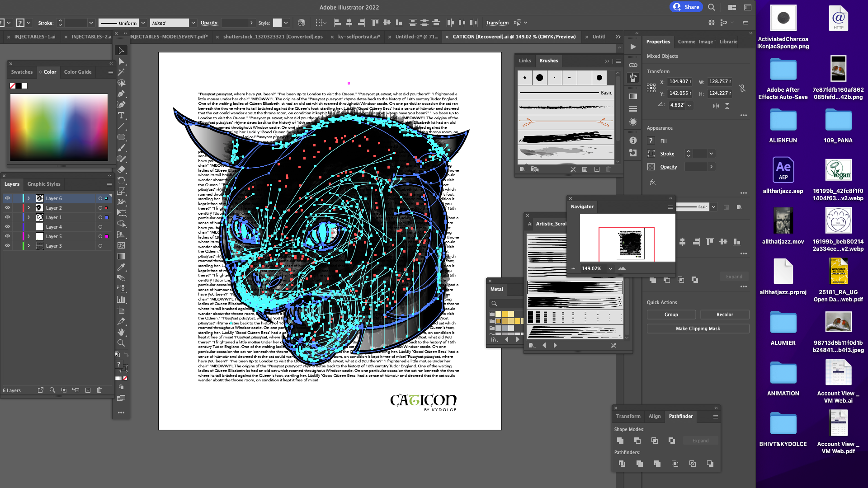
Task: Click the Recolor quick action button
Action: click(x=725, y=314)
